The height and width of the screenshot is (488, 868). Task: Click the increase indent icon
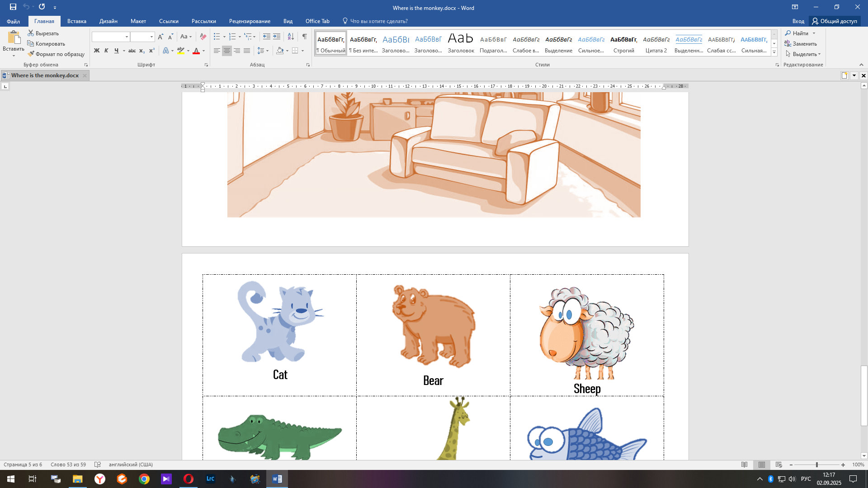(x=277, y=37)
